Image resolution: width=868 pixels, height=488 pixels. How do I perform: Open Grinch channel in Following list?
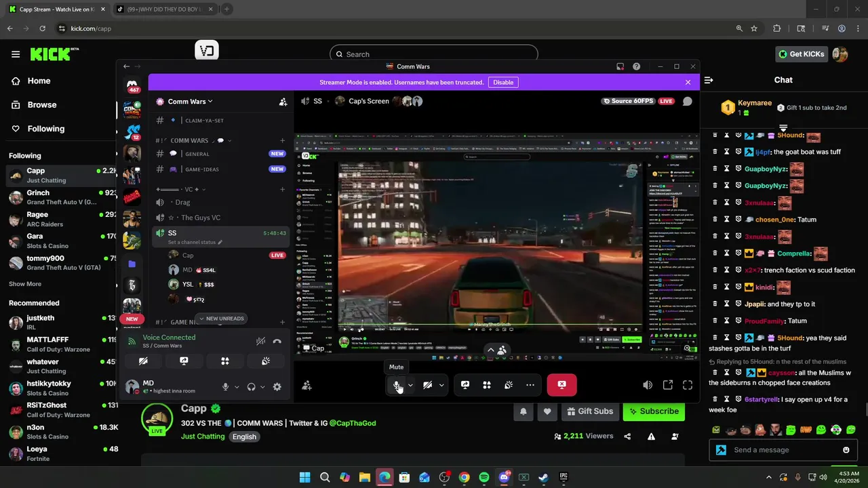click(x=61, y=197)
